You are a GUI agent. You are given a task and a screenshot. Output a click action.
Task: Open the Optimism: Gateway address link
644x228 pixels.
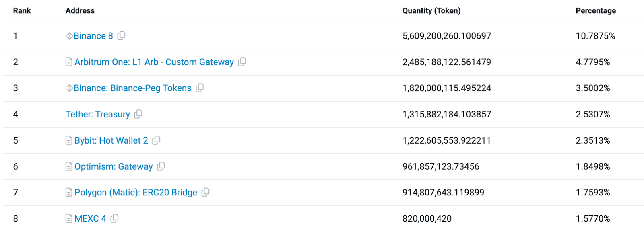pyautogui.click(x=114, y=167)
